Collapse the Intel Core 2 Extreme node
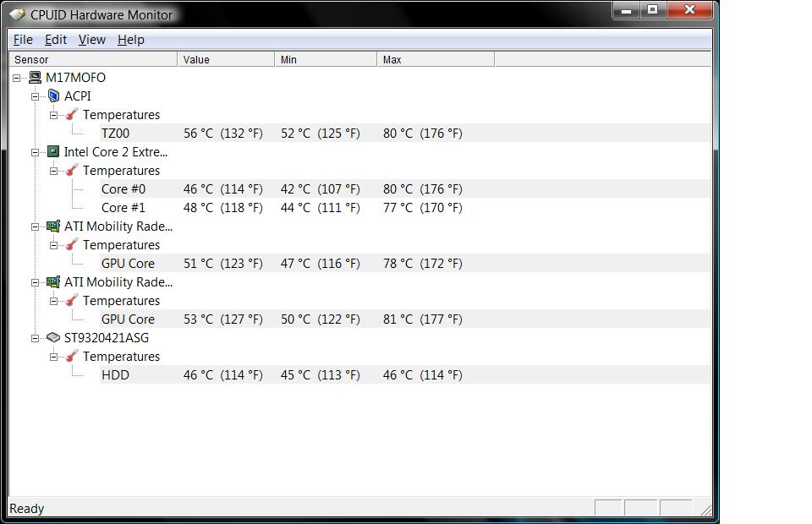812x524 pixels. coord(36,153)
